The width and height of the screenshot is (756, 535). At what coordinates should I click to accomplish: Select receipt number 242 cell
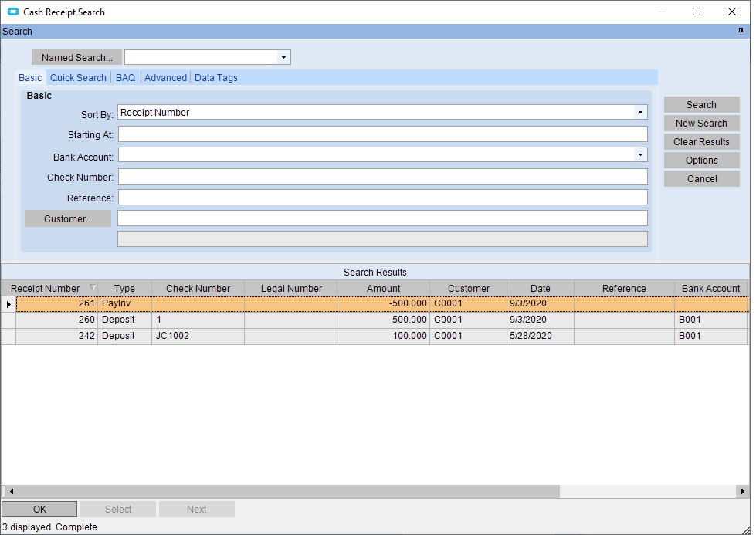[57, 336]
